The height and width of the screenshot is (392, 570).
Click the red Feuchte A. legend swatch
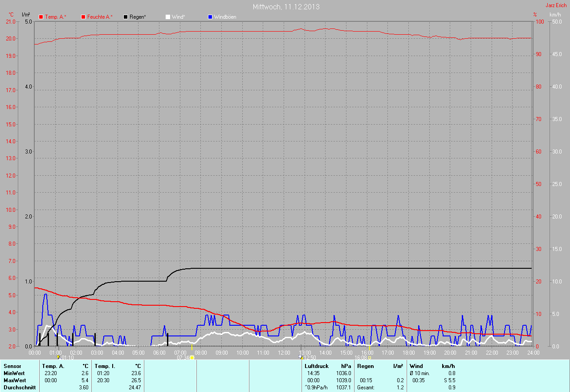pos(83,17)
